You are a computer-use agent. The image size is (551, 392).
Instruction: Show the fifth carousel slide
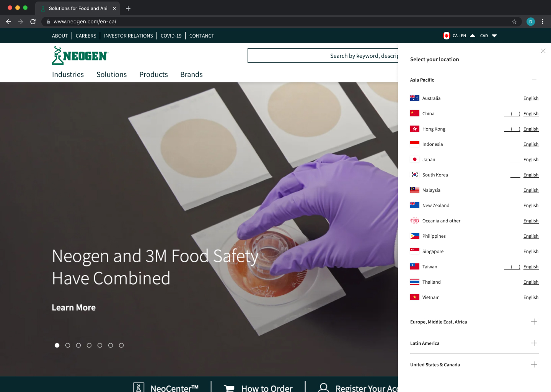point(100,345)
